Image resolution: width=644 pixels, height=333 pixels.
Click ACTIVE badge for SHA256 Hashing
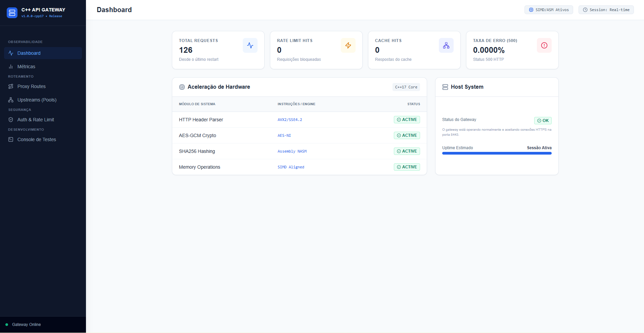[407, 151]
